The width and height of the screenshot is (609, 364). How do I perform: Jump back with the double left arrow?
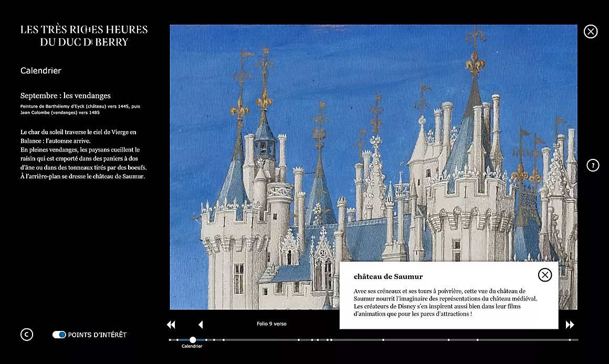[171, 325]
